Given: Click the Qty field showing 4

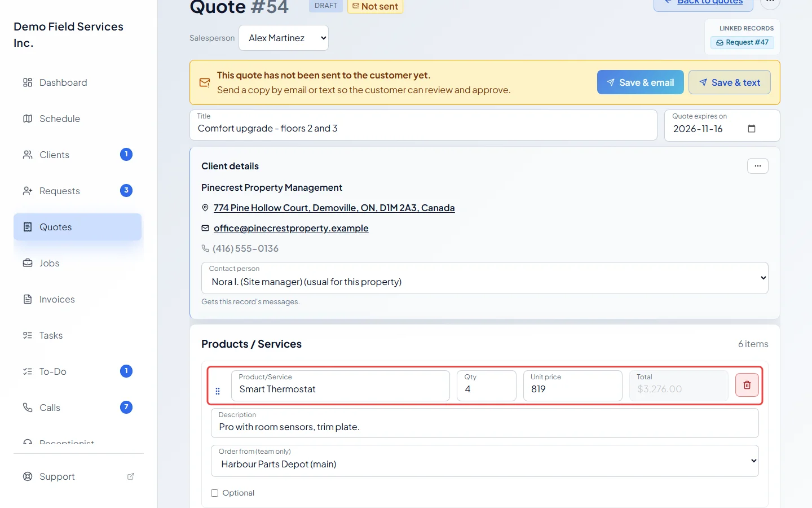Looking at the screenshot, I should tap(487, 386).
